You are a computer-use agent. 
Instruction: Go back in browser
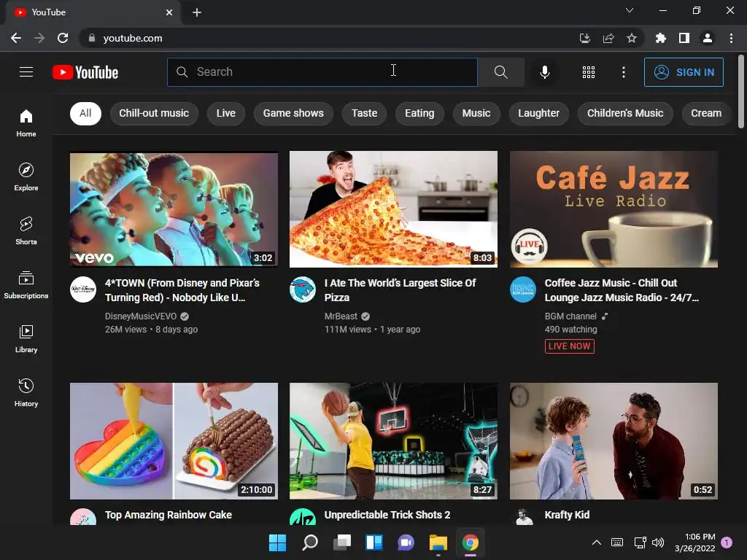pyautogui.click(x=16, y=38)
